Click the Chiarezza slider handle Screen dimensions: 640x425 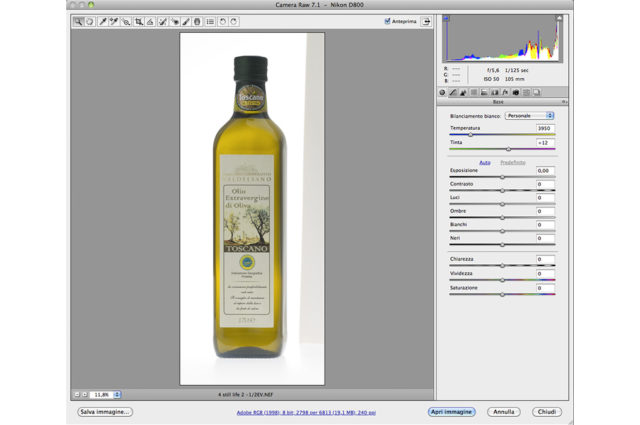(x=502, y=265)
